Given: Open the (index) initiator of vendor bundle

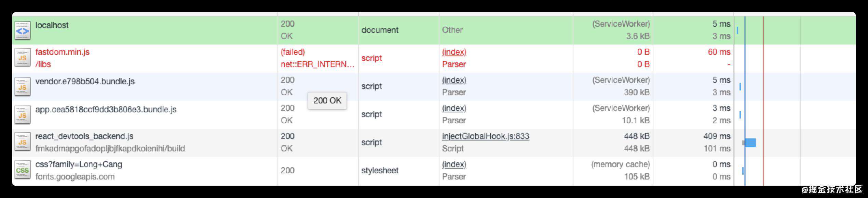Looking at the screenshot, I should 454,80.
